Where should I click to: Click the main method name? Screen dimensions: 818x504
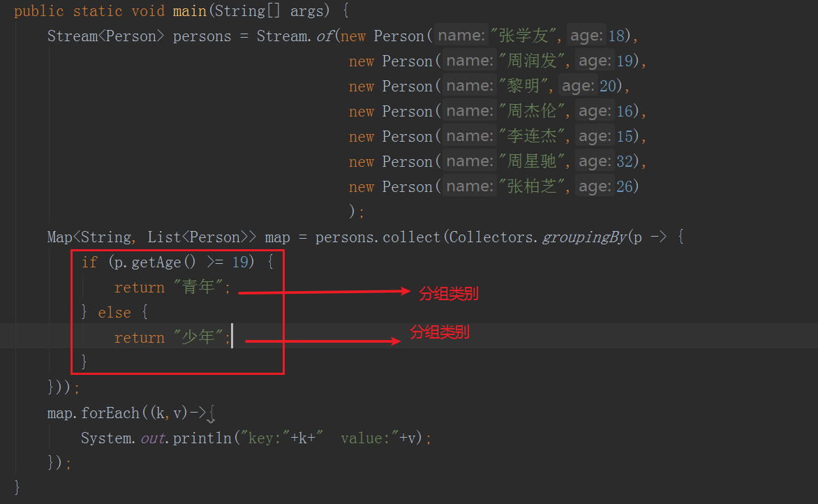[190, 10]
